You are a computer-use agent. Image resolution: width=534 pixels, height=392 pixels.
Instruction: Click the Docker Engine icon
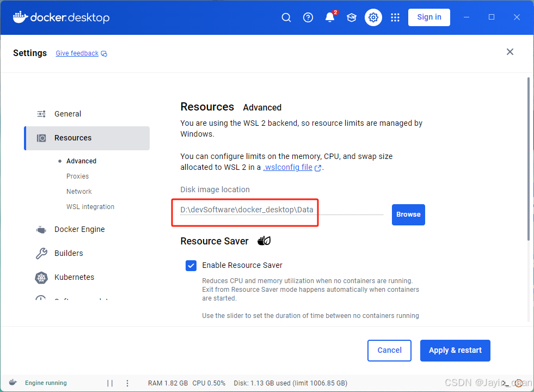coord(41,230)
